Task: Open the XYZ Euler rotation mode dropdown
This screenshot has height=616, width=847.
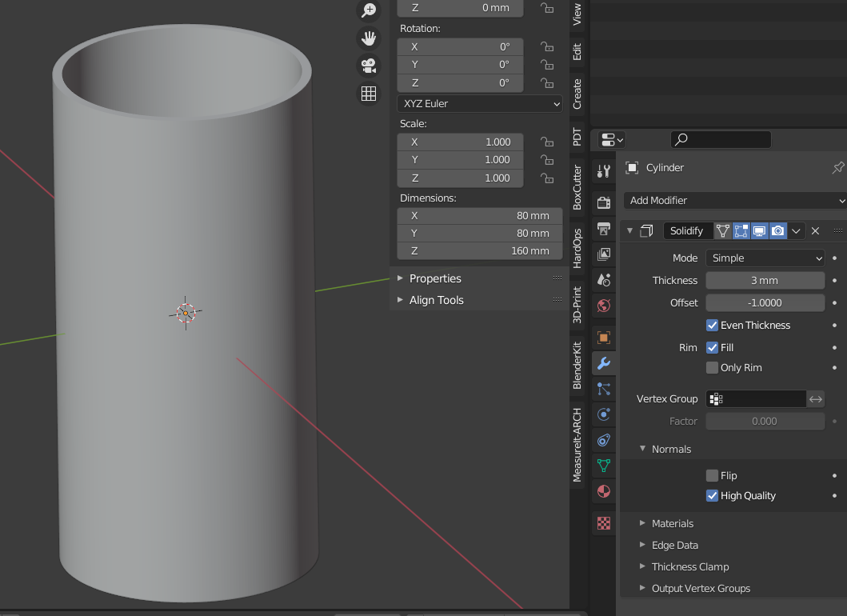Action: tap(479, 103)
